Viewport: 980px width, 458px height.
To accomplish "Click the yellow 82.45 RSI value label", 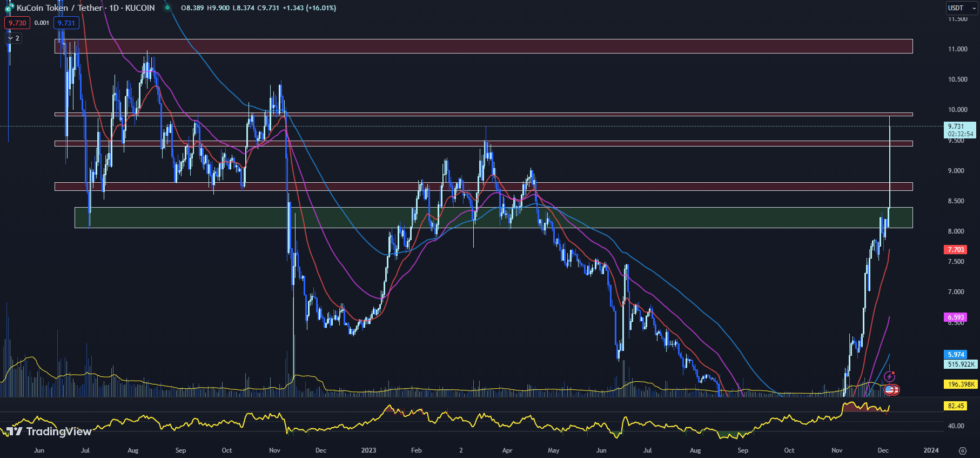I will pos(955,406).
